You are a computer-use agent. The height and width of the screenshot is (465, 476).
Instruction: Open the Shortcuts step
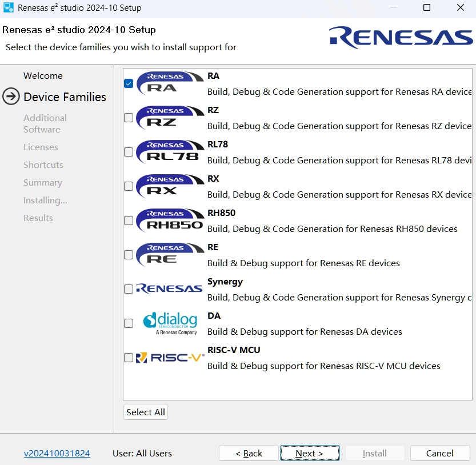tap(43, 165)
